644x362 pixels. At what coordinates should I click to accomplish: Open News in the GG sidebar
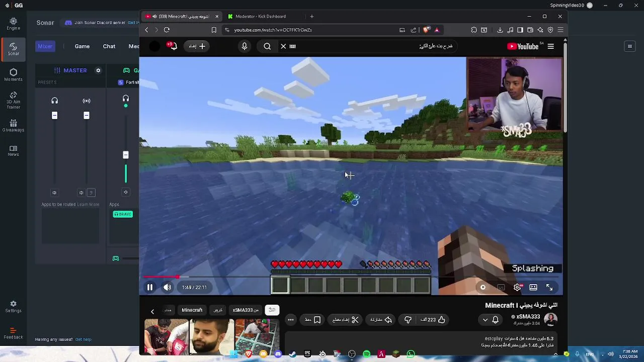point(14,151)
